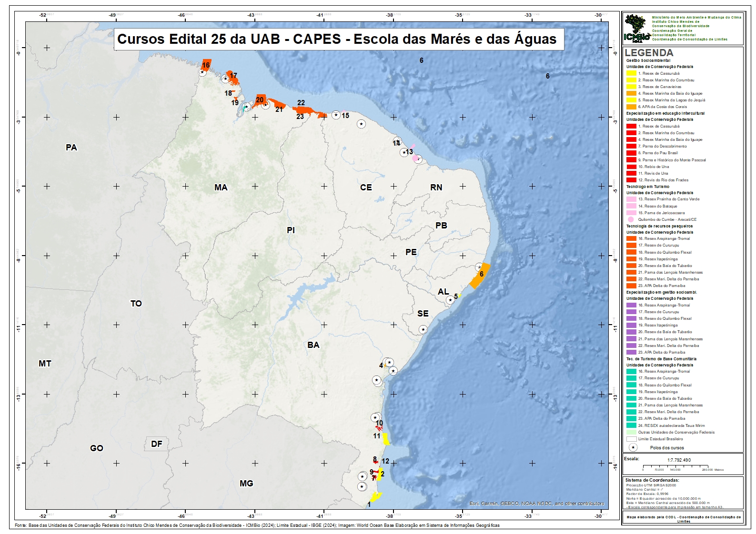Viewport: 756px width, 534px height.
Task: Select the star marker left of label 15
Action: pos(336,115)
